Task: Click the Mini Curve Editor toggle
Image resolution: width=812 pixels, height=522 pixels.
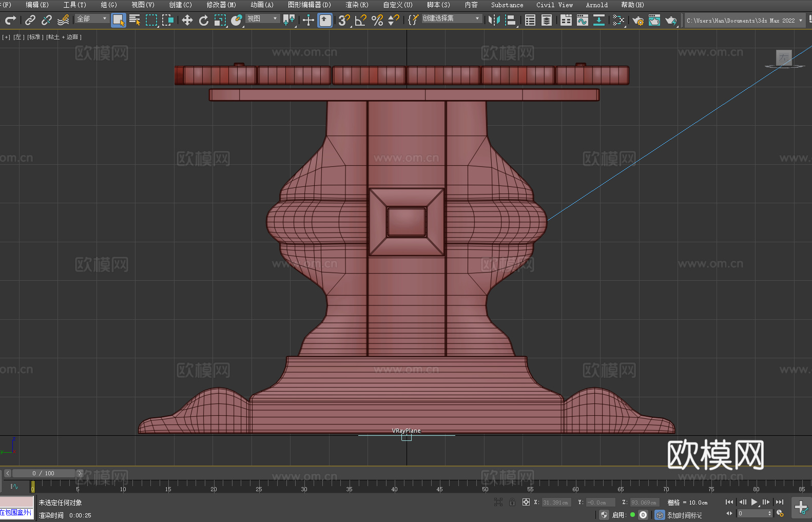Action: [14, 486]
